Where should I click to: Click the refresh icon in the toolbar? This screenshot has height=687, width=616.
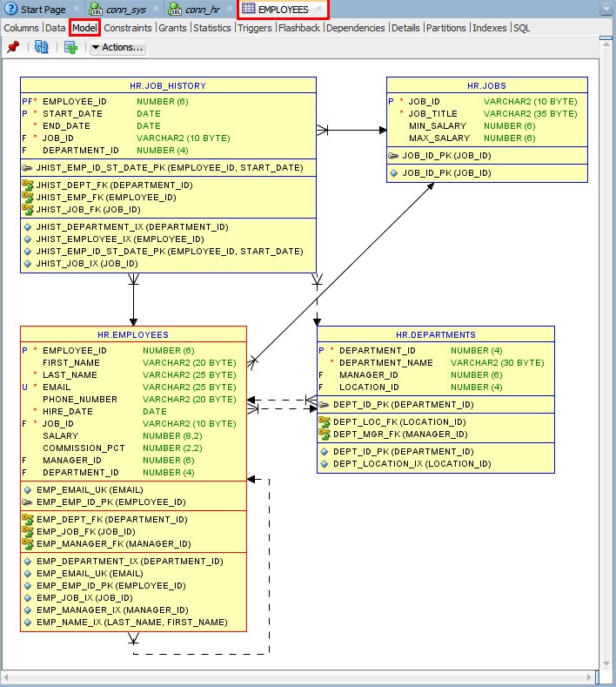tap(41, 47)
